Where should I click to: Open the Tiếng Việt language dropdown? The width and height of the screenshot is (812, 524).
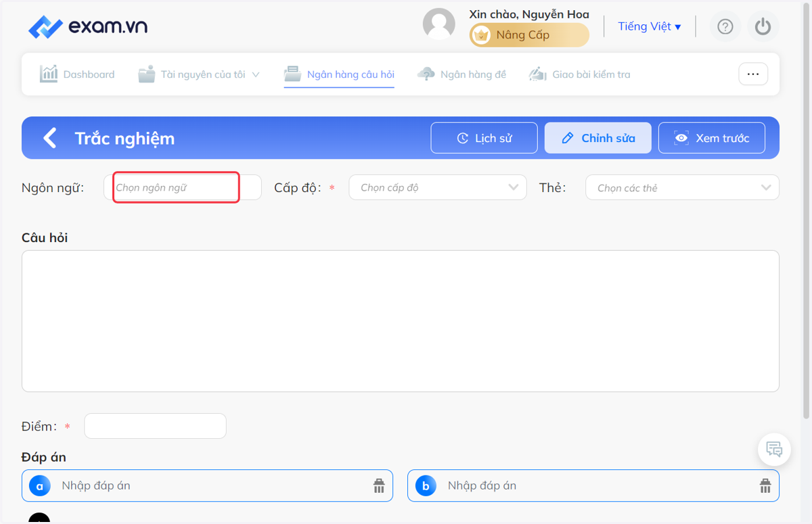(x=650, y=26)
